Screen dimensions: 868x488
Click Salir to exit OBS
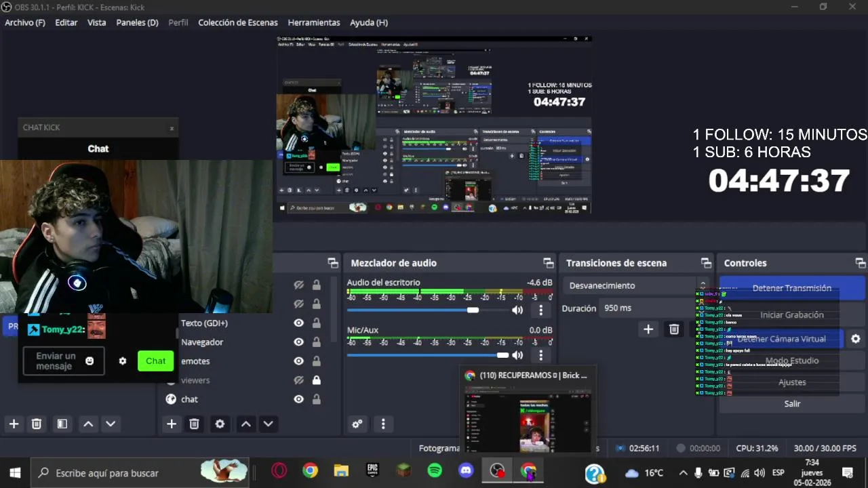click(792, 403)
